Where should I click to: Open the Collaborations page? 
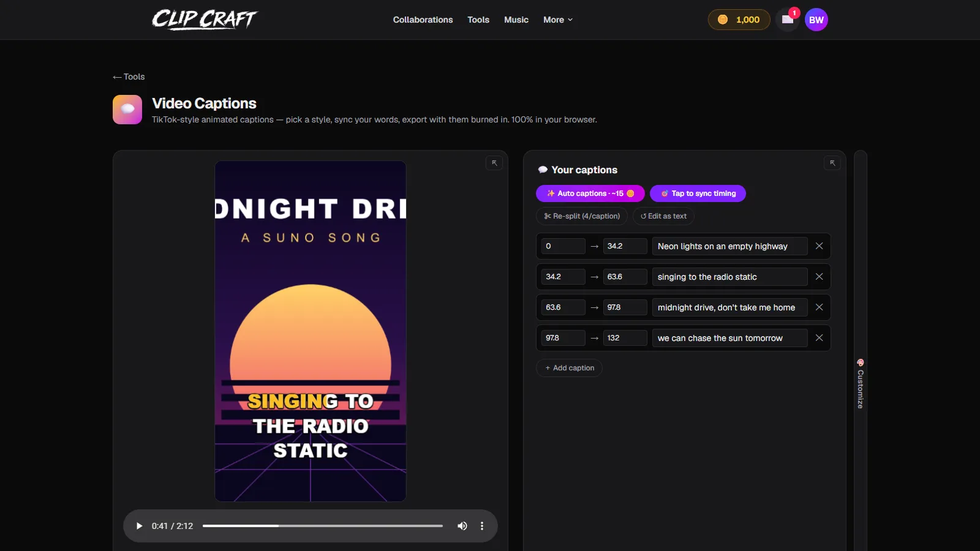(x=423, y=20)
